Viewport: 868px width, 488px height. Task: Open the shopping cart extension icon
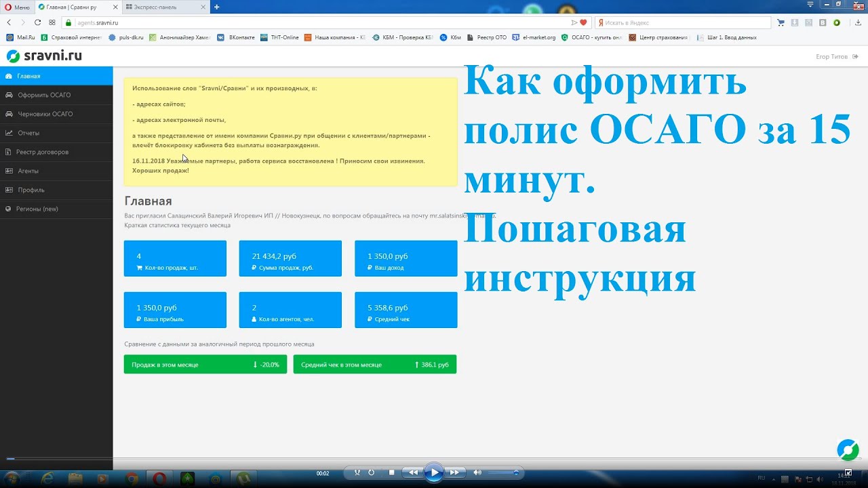[x=781, y=22]
